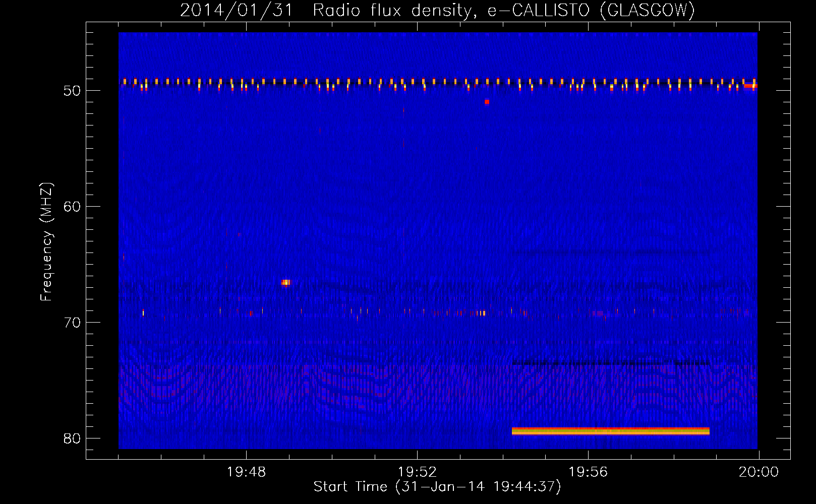Image resolution: width=816 pixels, height=504 pixels.
Task: Click the plot title 'Radio flux density, e-CALLISTO (GLASGOW)'
Action: [503, 10]
